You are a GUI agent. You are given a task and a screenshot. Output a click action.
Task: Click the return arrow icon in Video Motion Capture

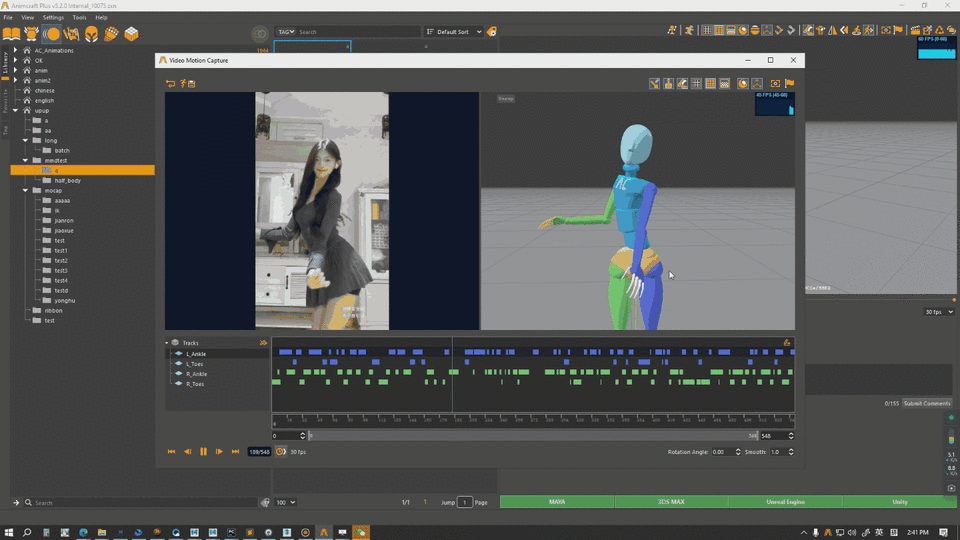pyautogui.click(x=170, y=84)
